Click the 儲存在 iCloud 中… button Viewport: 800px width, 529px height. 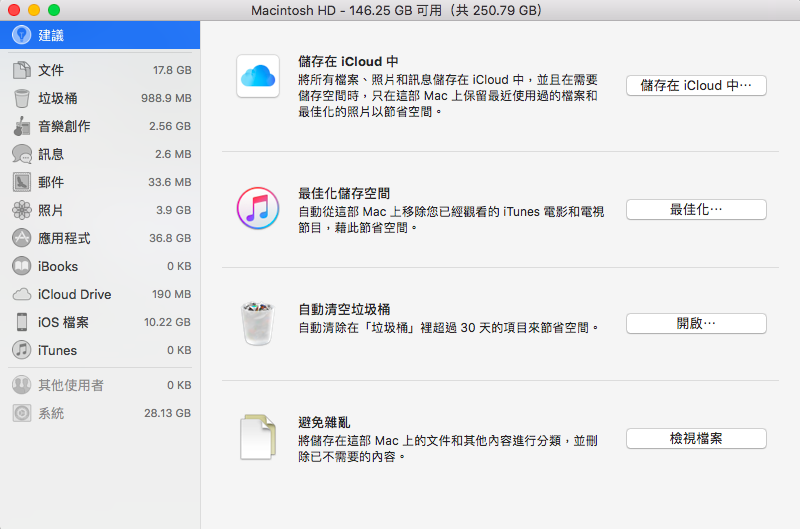[x=696, y=85]
